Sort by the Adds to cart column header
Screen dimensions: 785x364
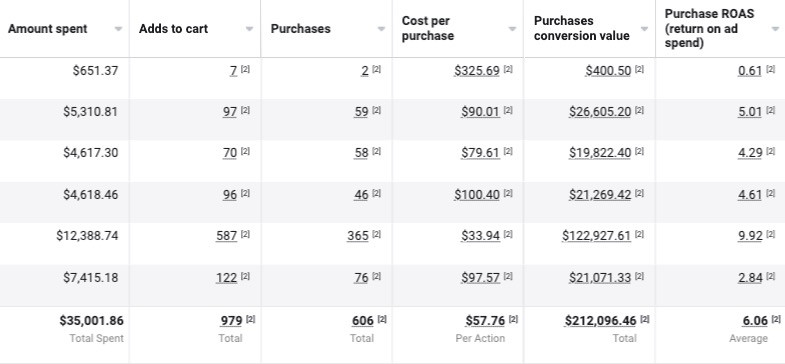click(x=173, y=29)
